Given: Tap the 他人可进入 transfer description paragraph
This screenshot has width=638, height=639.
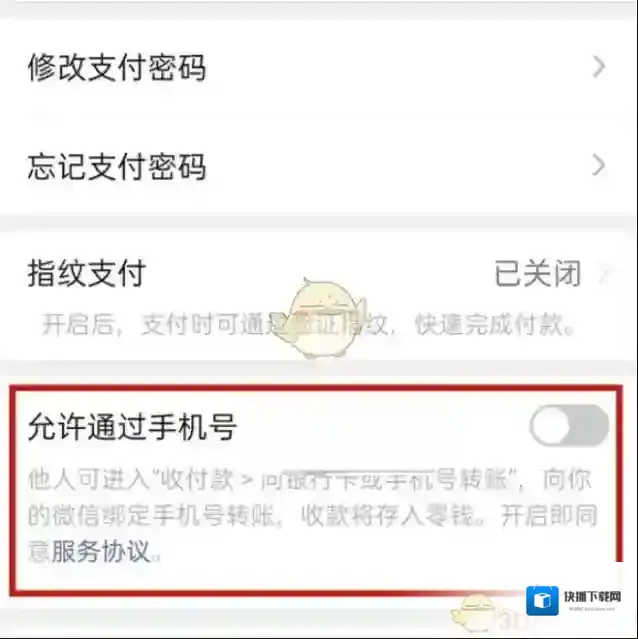Looking at the screenshot, I should [312, 516].
